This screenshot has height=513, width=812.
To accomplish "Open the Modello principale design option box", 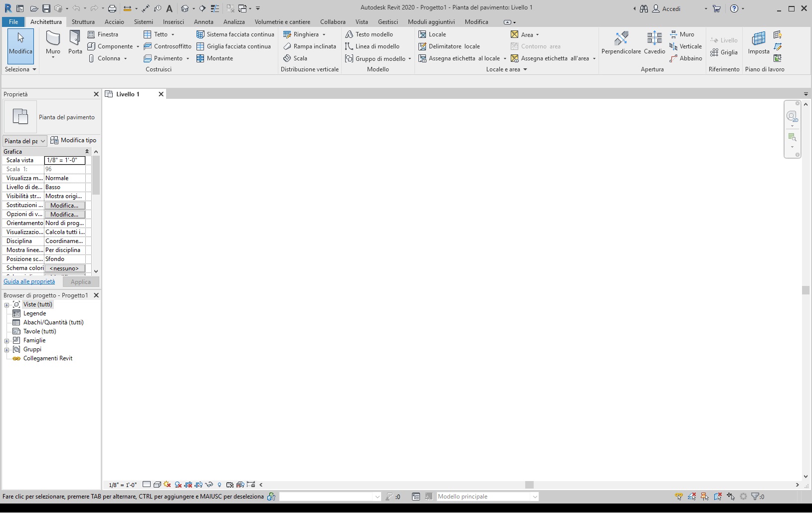I will pos(488,497).
